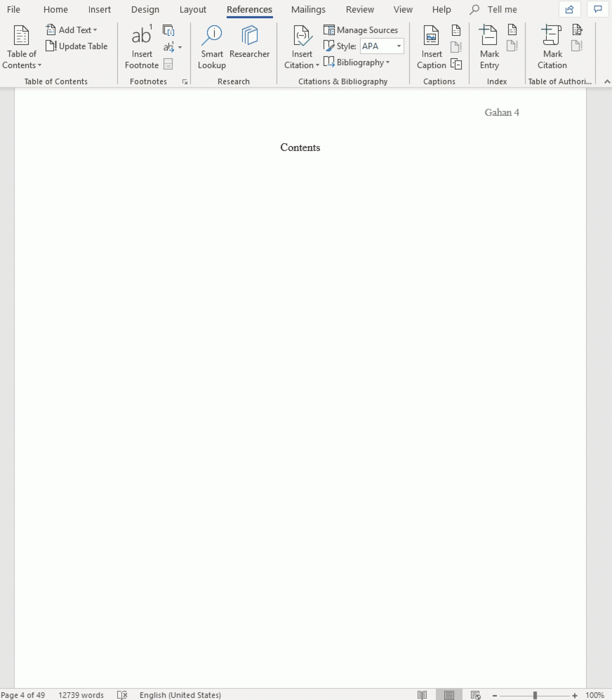Click Add Text button
This screenshot has width=612, height=700.
pyautogui.click(x=72, y=29)
